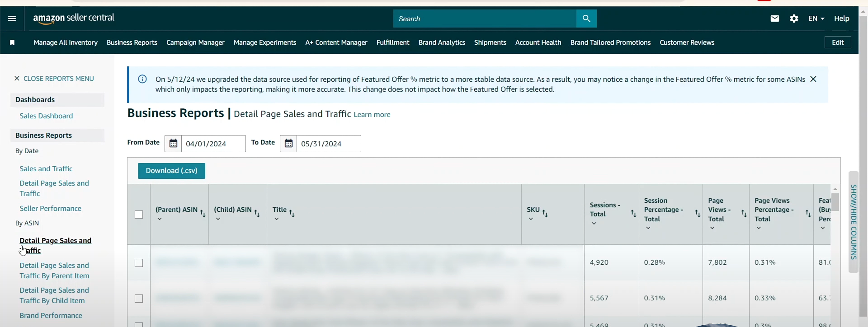Viewport: 868px width, 327px height.
Task: Open Seller Performance report
Action: click(x=51, y=209)
